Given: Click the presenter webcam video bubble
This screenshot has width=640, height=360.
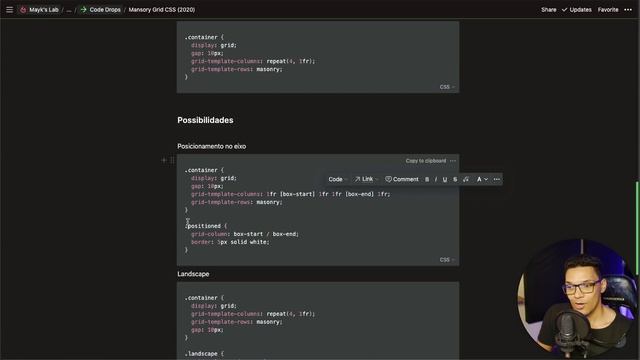Looking at the screenshot, I should click(577, 298).
